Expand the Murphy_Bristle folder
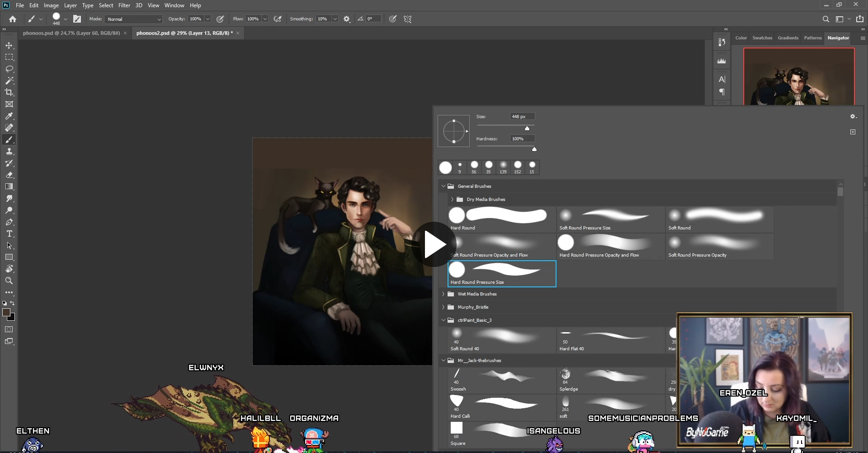868x453 pixels. click(x=443, y=307)
